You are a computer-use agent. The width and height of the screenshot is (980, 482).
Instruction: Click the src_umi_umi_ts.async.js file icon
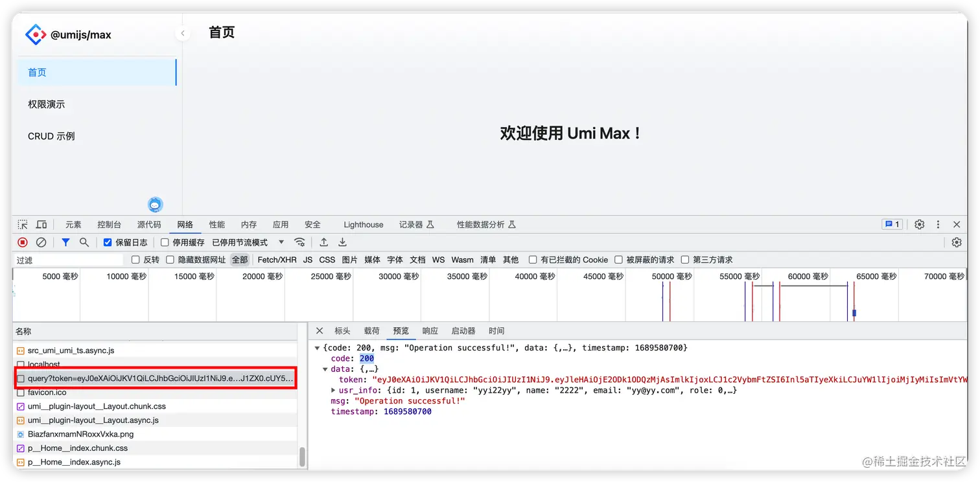click(x=21, y=350)
